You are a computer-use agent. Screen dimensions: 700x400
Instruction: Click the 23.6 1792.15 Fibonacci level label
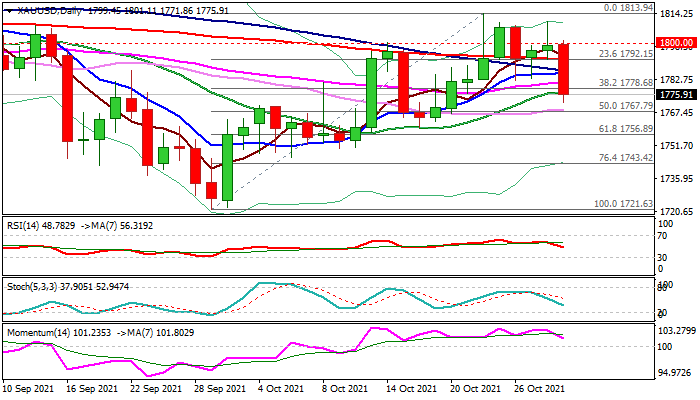pyautogui.click(x=626, y=55)
